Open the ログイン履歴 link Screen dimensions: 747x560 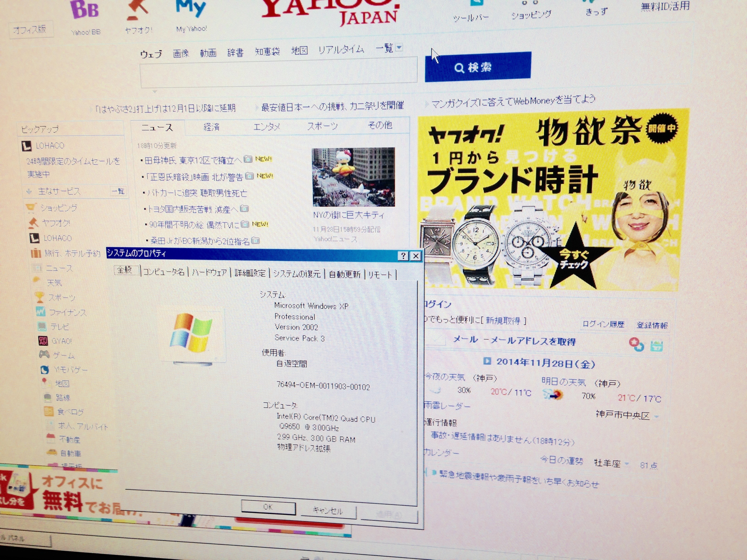pyautogui.click(x=603, y=324)
